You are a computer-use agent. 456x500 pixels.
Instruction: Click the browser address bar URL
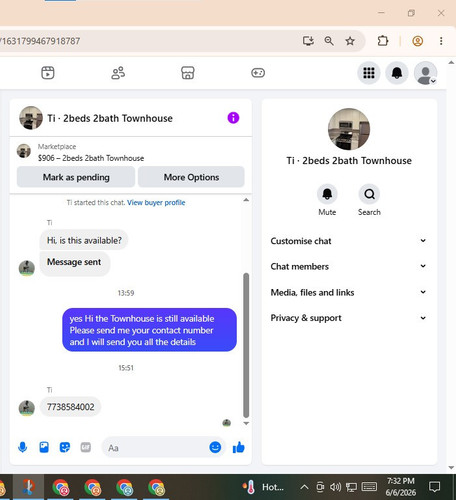coord(40,41)
